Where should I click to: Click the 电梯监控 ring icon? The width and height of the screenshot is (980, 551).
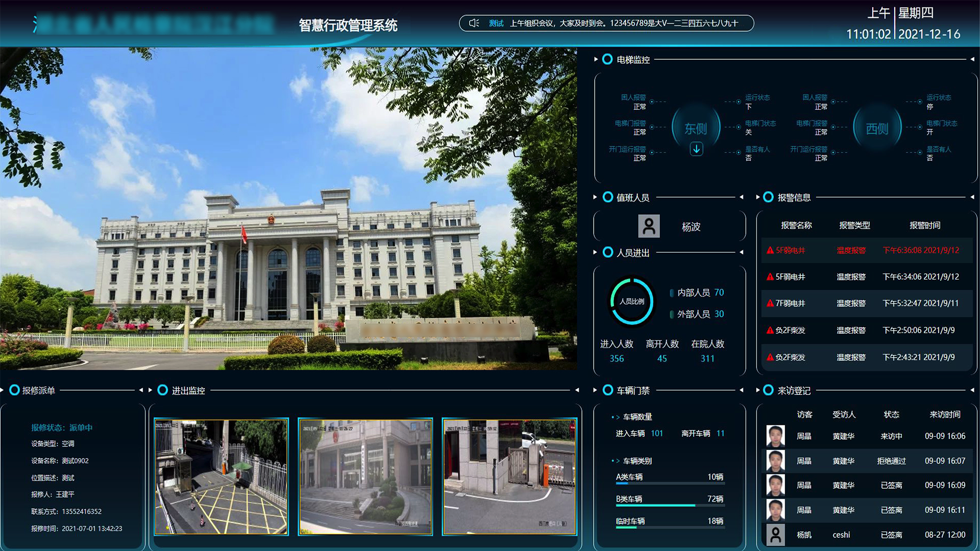pyautogui.click(x=607, y=59)
